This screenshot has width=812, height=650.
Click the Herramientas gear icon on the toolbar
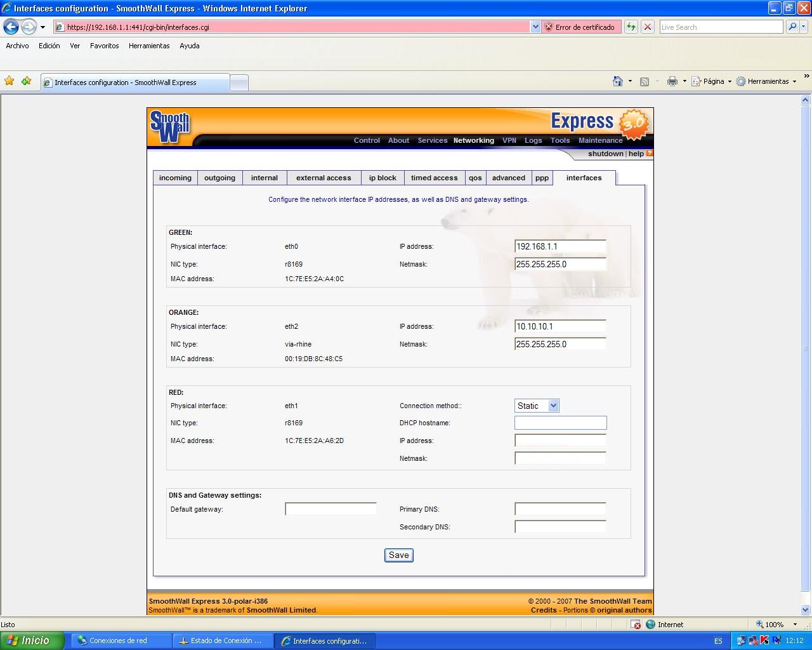coord(741,81)
